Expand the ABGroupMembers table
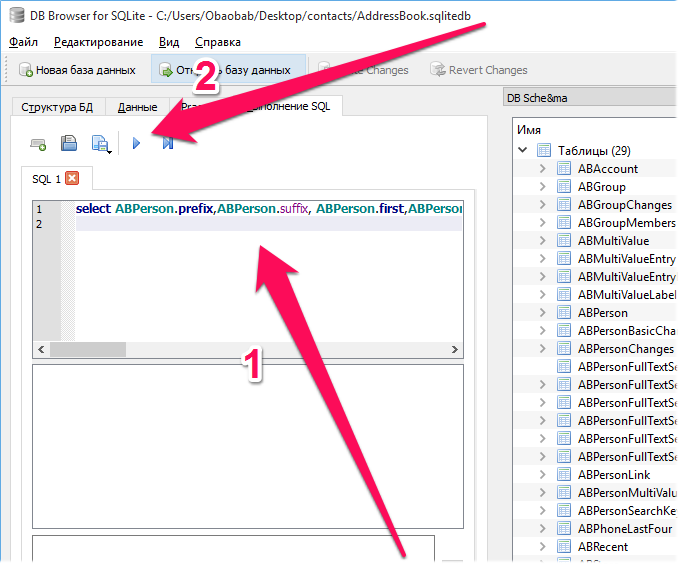The height and width of the screenshot is (564, 679). tap(543, 223)
